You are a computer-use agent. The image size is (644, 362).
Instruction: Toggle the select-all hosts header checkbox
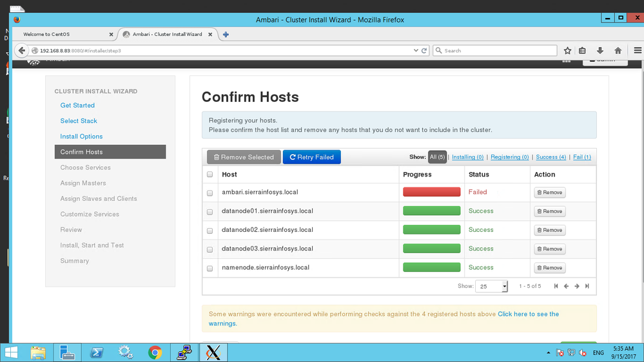pos(210,175)
